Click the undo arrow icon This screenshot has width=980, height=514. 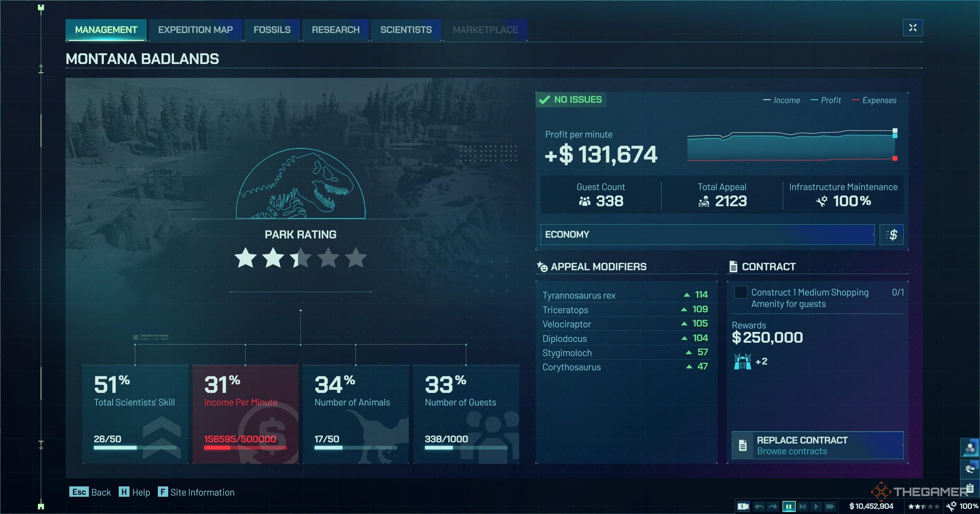(759, 506)
